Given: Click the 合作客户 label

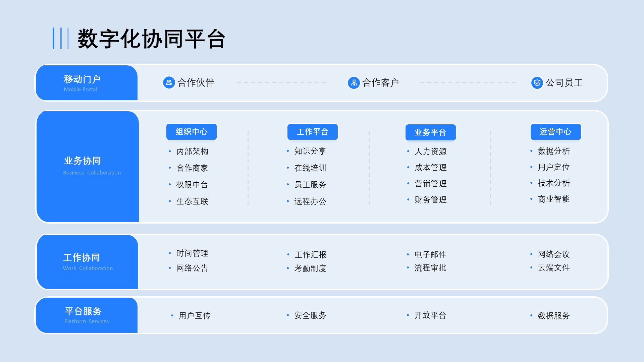Looking at the screenshot, I should point(380,82).
